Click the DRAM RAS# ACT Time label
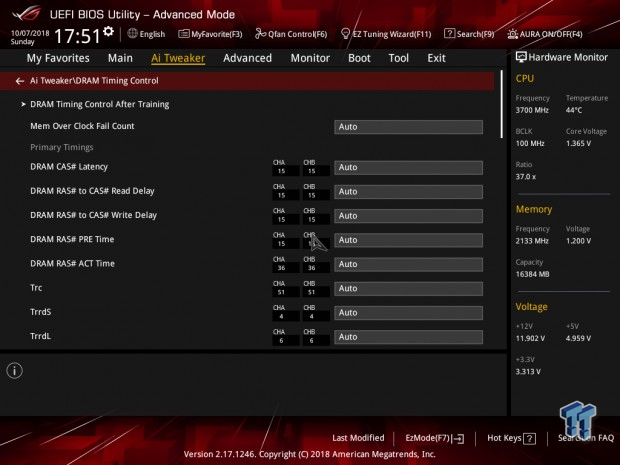The width and height of the screenshot is (620, 465). coord(72,264)
